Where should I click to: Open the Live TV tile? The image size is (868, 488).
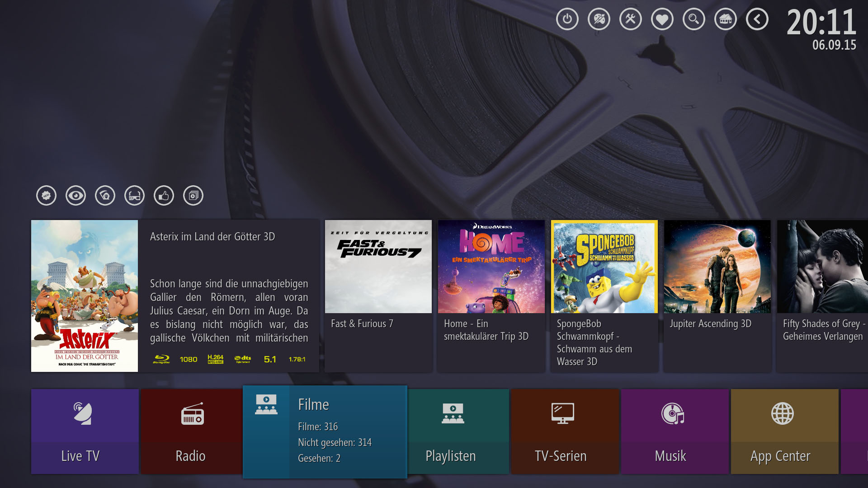(x=85, y=432)
